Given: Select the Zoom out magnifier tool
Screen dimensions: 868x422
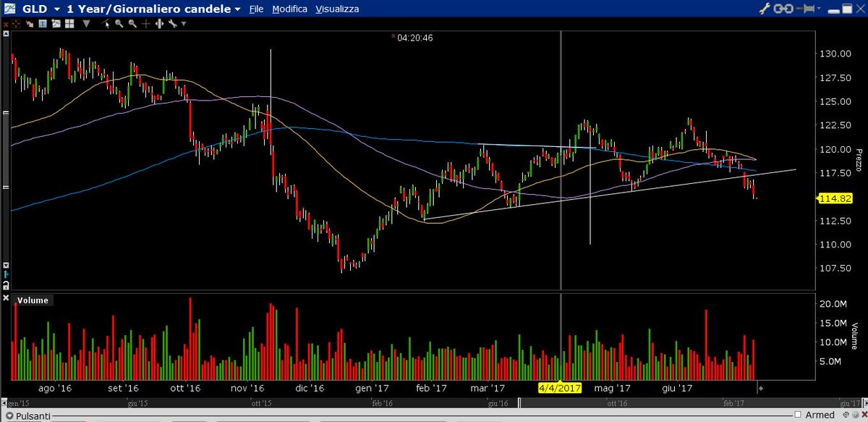Looking at the screenshot, I should (x=132, y=24).
